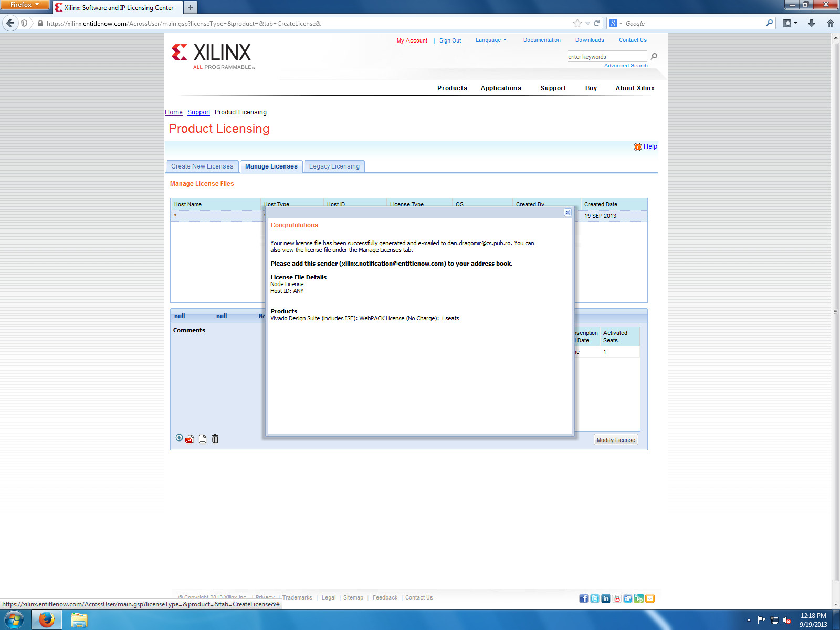Sign Out of the licensing center
Screen dimensions: 840x630
450,40
